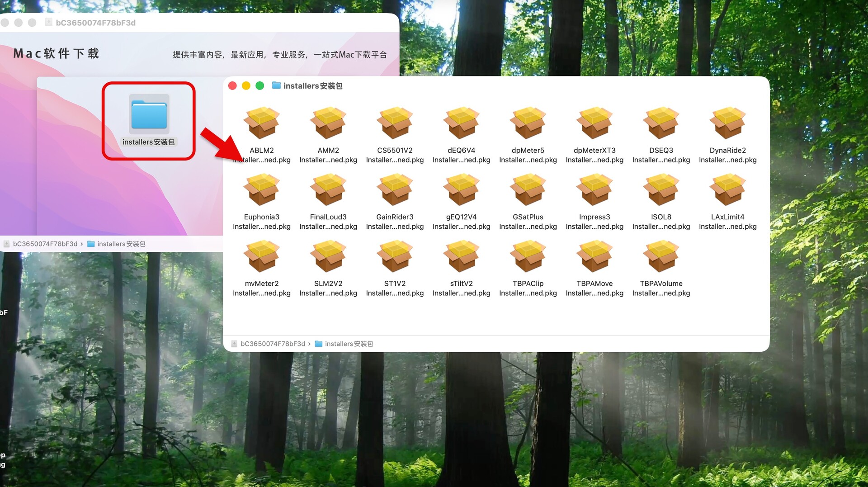Click the CS5501V2 installer package
This screenshot has width=868, height=487.
pos(395,123)
